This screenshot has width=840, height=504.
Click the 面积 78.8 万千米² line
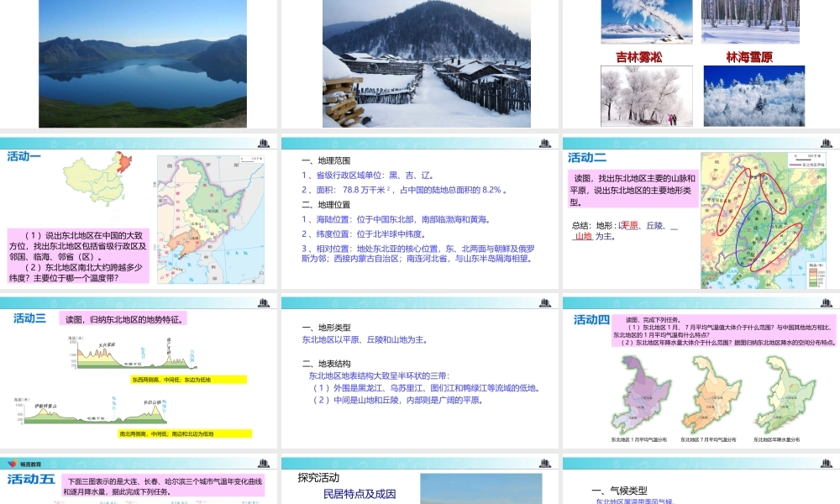[x=405, y=190]
